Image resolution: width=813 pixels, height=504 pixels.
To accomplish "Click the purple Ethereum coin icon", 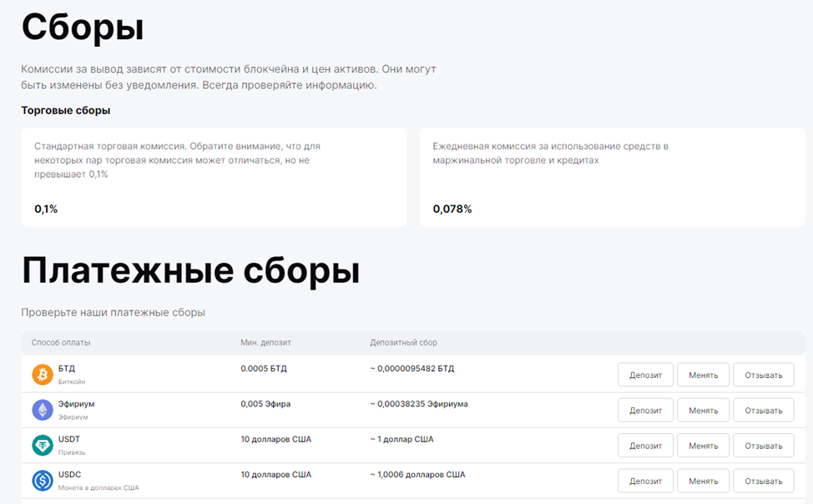I will [x=43, y=410].
